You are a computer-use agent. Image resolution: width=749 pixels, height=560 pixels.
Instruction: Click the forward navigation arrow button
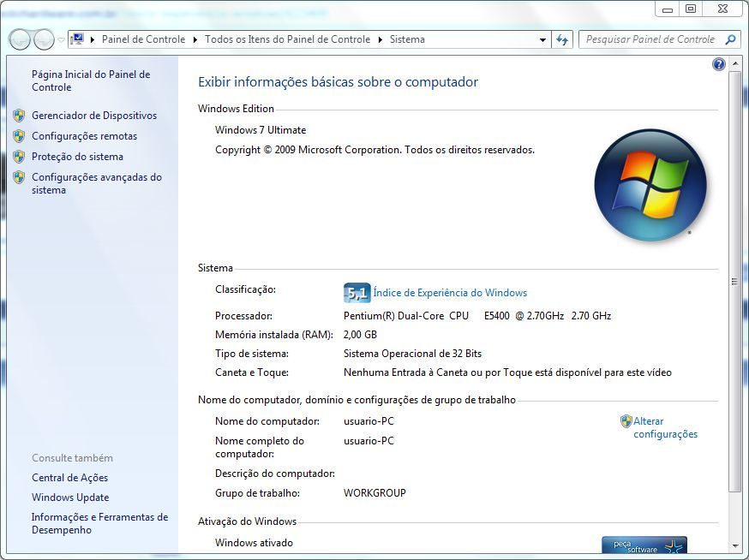[44, 39]
